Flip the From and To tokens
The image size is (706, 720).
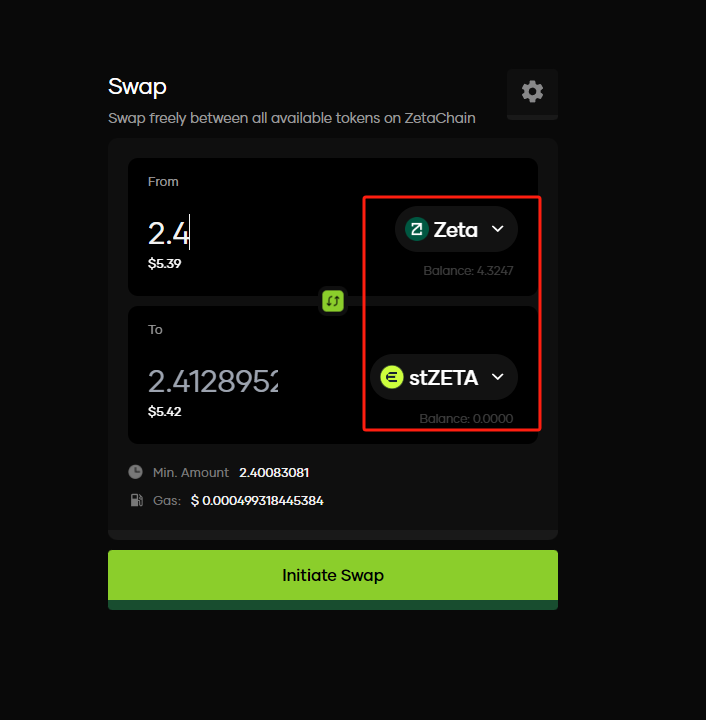point(333,301)
